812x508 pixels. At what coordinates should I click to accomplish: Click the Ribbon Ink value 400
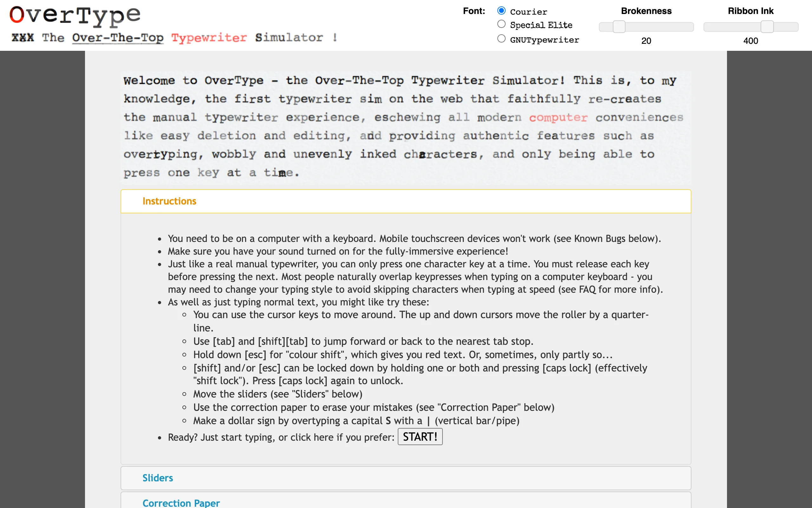coord(750,41)
